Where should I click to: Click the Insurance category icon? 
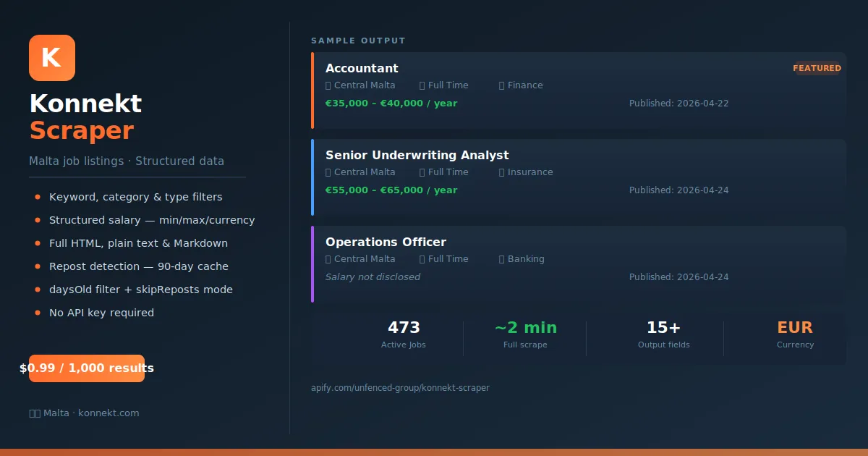(x=501, y=172)
